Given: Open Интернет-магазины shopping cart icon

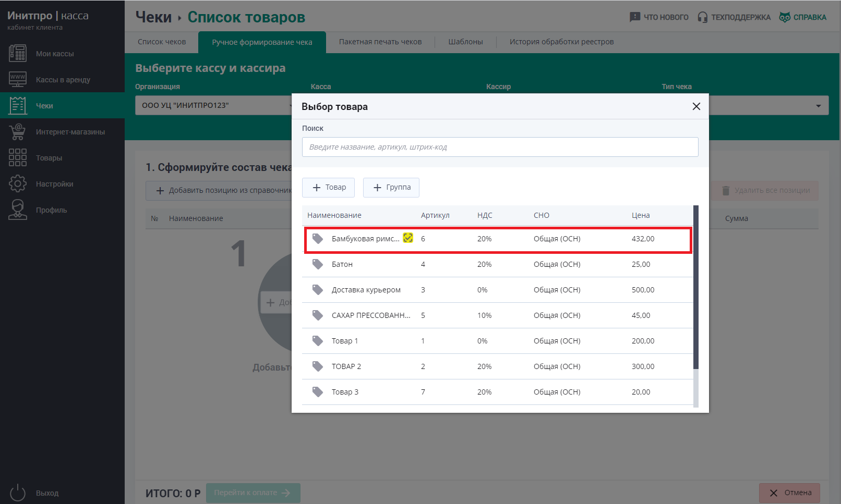Looking at the screenshot, I should (x=18, y=131).
